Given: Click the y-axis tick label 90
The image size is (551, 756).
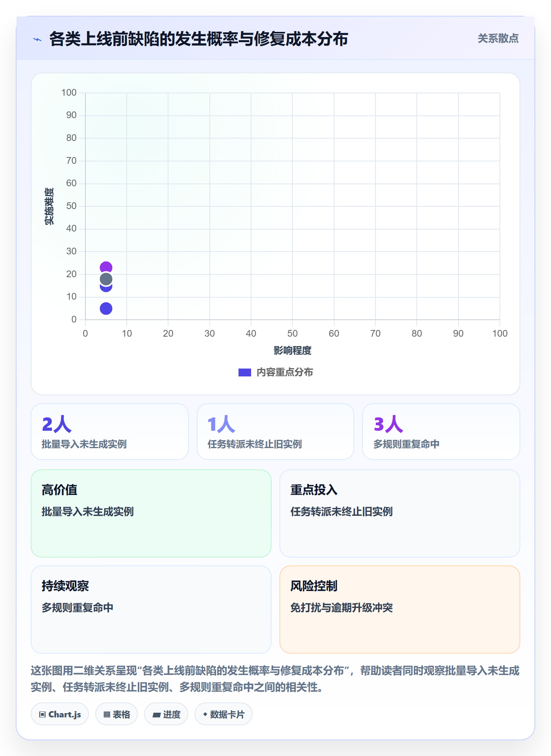Looking at the screenshot, I should (x=71, y=115).
